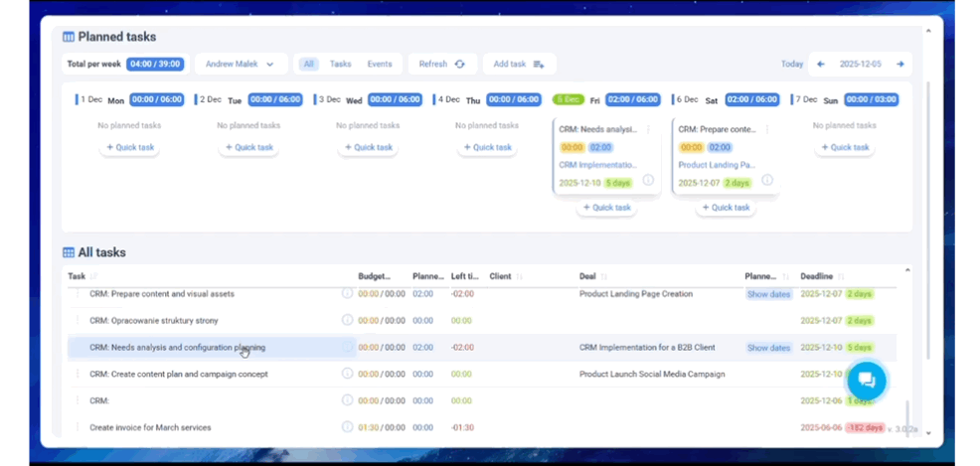Switch filter to Events only
980x466 pixels.
click(380, 65)
